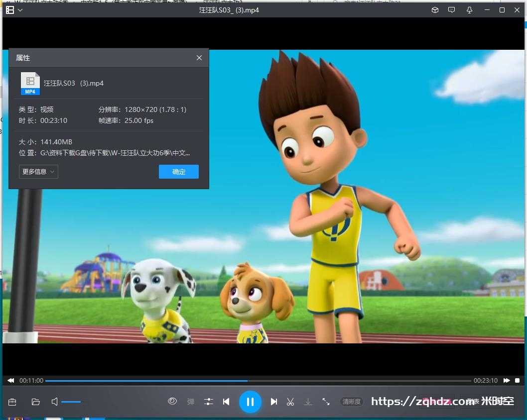
Task: Open a file with the folder icon
Action: [x=36, y=402]
